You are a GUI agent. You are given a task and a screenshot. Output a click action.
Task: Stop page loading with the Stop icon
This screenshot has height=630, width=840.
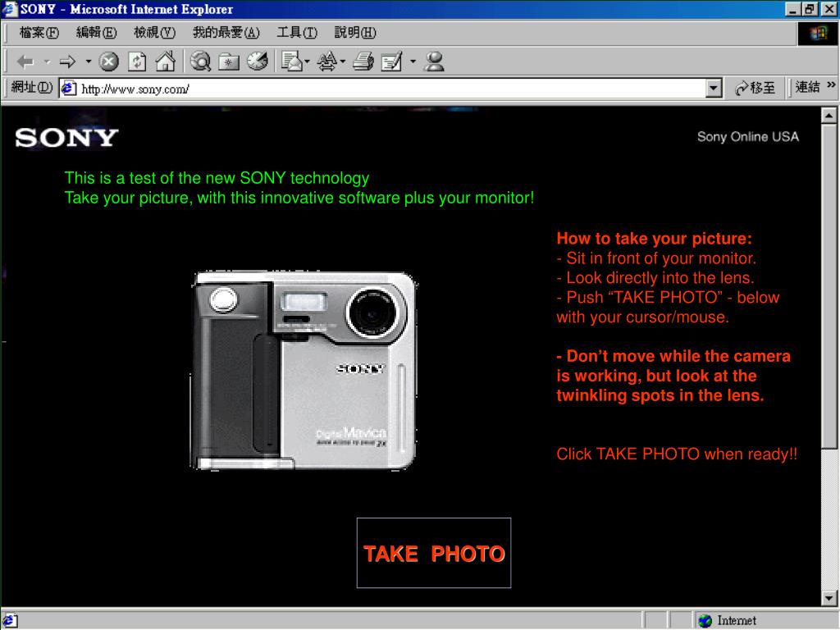109,62
